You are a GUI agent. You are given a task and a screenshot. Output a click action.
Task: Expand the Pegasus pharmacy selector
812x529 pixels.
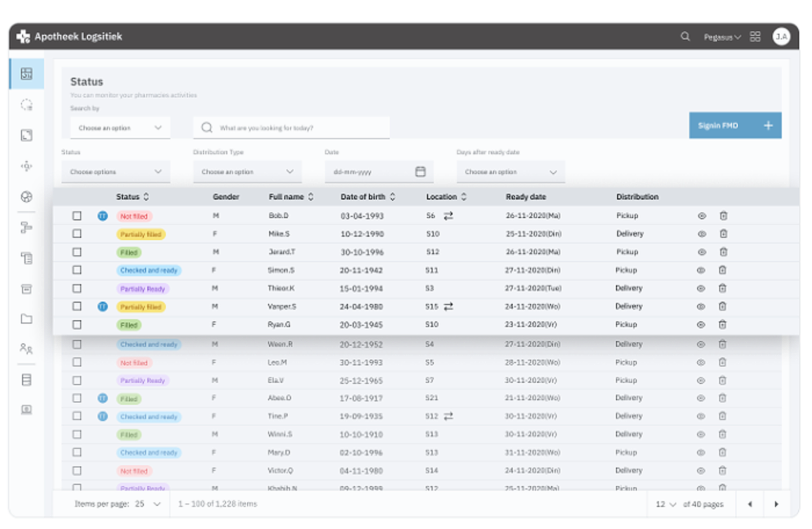coord(722,37)
